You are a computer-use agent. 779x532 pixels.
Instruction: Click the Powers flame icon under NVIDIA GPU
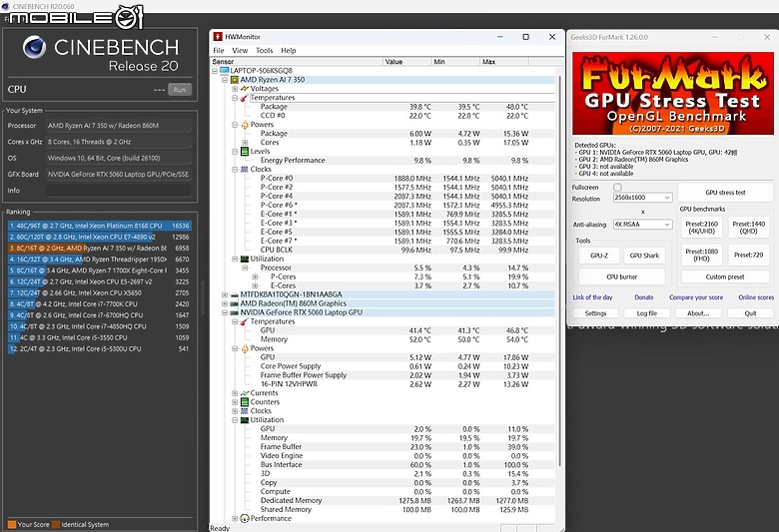(x=245, y=348)
